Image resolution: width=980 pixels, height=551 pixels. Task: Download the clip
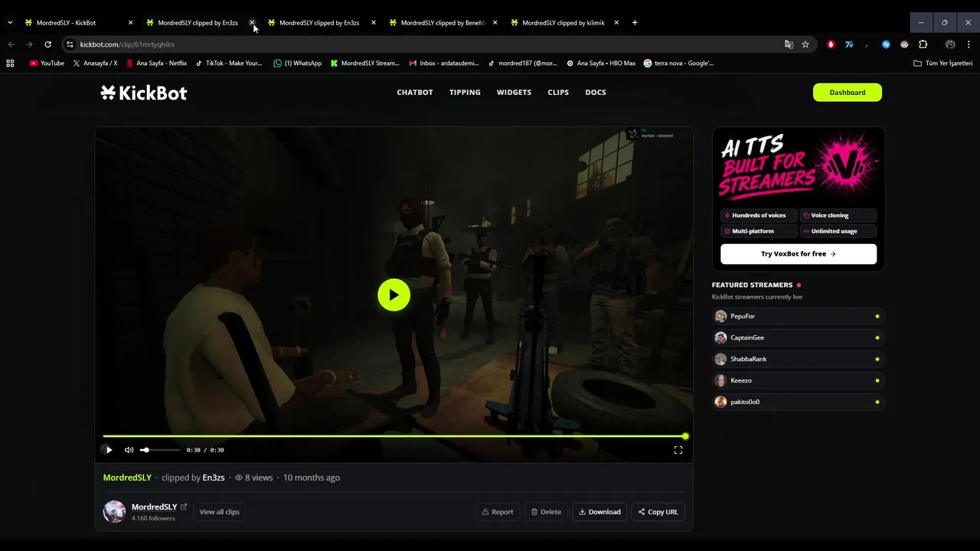(x=599, y=512)
